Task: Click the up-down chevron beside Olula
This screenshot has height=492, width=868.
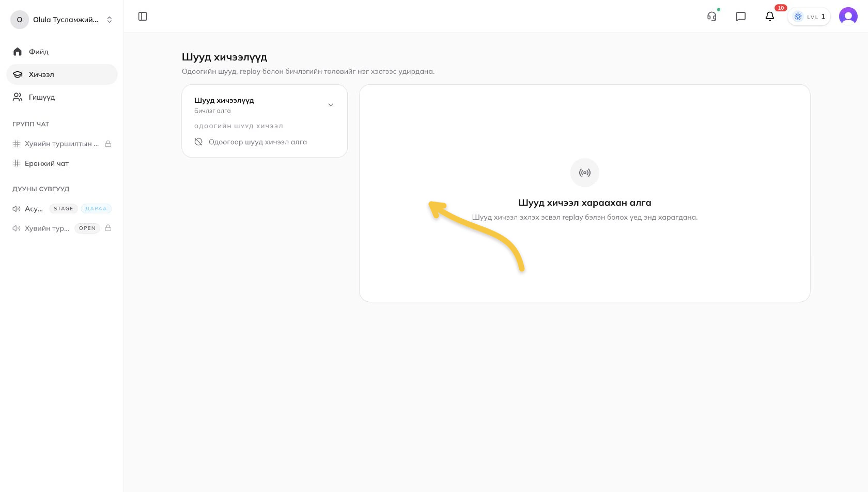Action: [110, 20]
